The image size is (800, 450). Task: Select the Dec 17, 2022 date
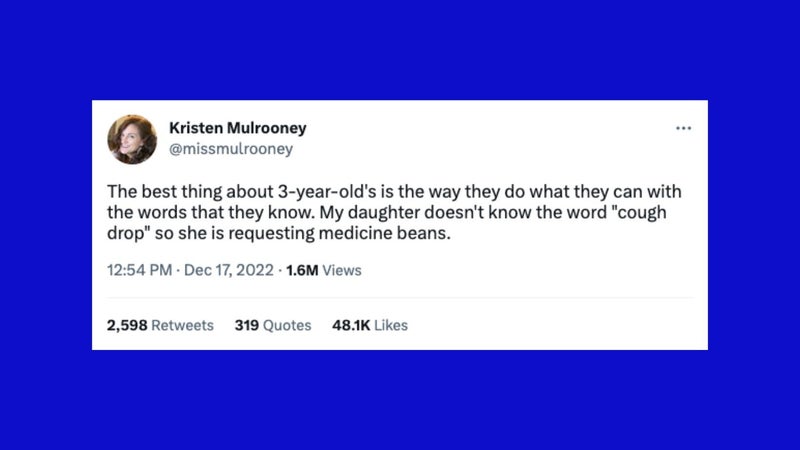[229, 270]
